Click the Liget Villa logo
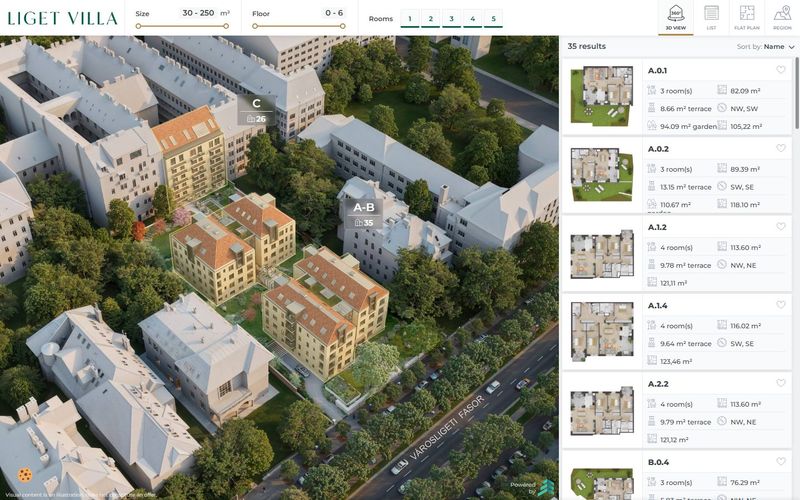The width and height of the screenshot is (800, 500). [x=62, y=18]
